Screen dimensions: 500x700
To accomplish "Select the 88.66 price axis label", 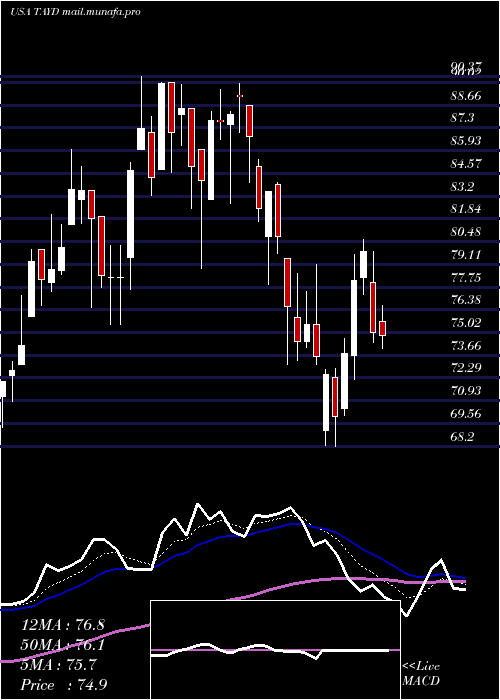I will point(466,96).
